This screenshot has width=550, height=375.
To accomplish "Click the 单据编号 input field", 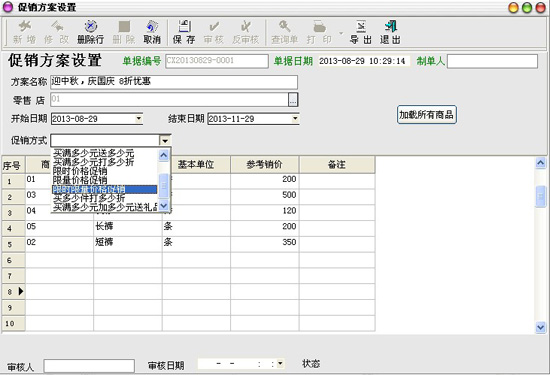I will pyautogui.click(x=217, y=61).
